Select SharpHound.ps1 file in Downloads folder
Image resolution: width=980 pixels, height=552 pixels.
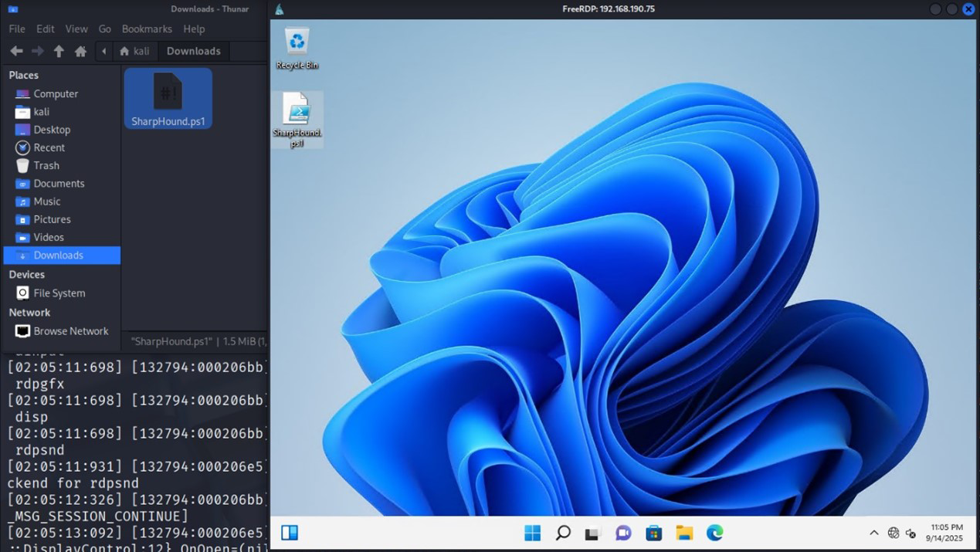[168, 98]
